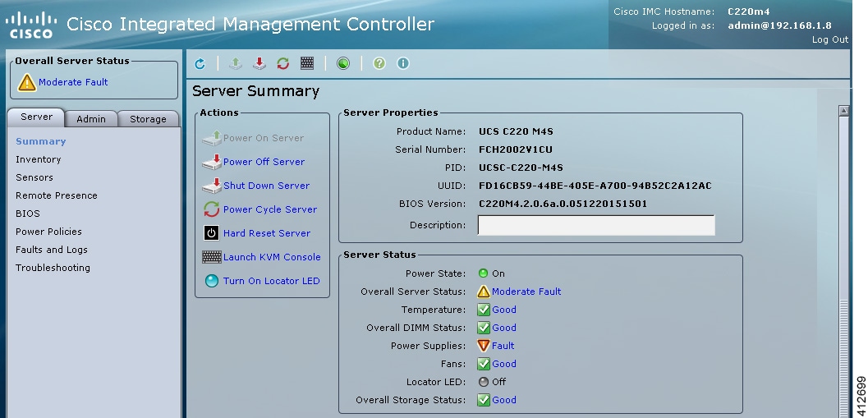Viewport: 868px width, 418px height.
Task: Open Power Policies page
Action: click(48, 232)
